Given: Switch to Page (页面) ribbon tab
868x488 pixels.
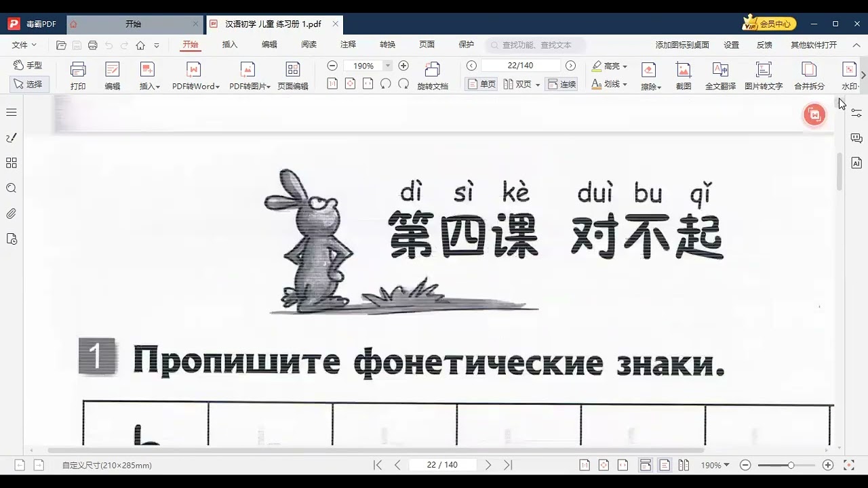Looking at the screenshot, I should click(427, 45).
